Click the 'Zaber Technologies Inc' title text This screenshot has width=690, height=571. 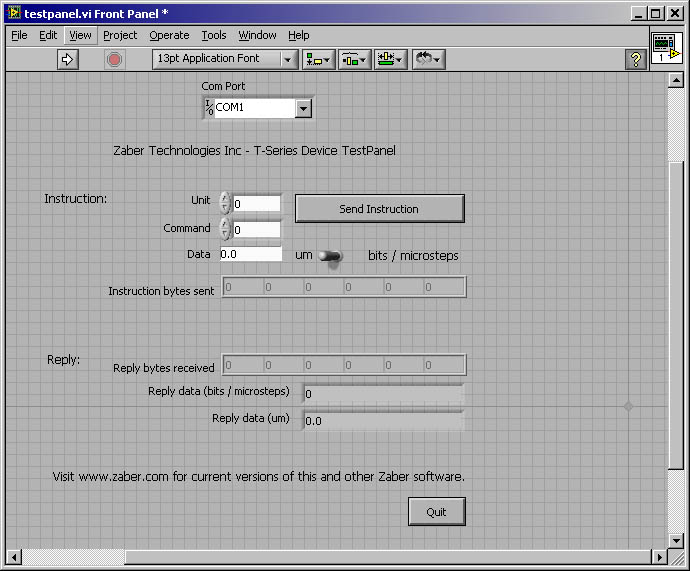pyautogui.click(x=254, y=151)
